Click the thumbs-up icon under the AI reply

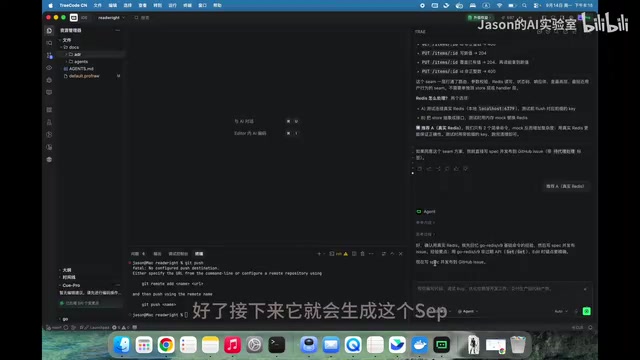(456, 169)
